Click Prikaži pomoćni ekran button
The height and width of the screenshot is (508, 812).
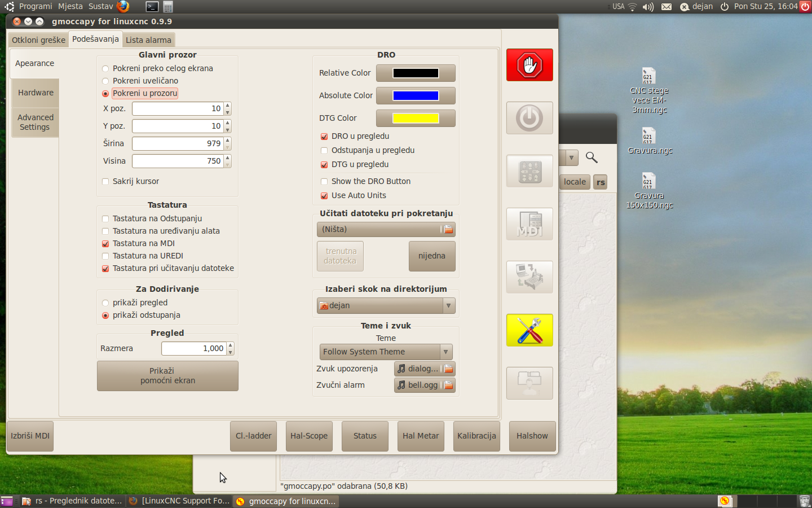(x=167, y=376)
